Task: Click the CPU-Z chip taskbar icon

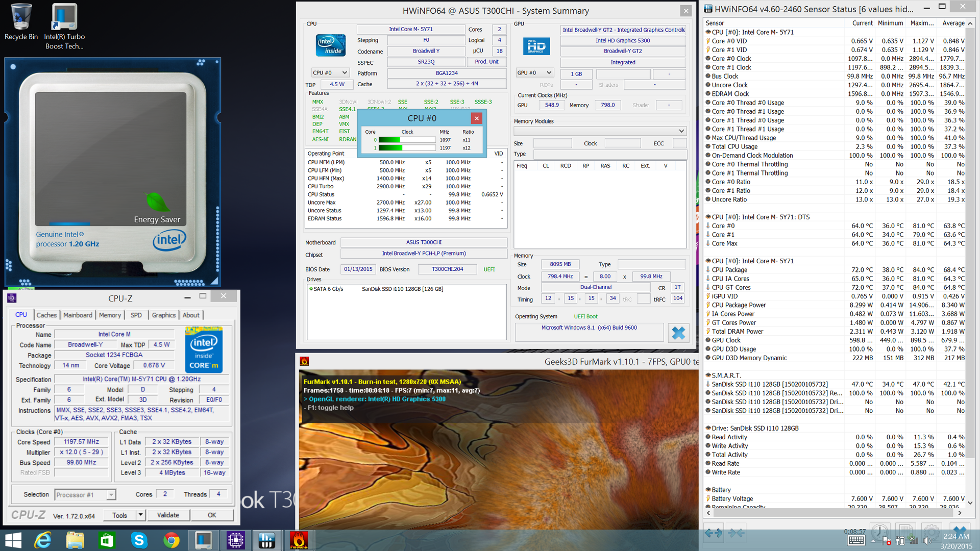Action: [x=235, y=540]
